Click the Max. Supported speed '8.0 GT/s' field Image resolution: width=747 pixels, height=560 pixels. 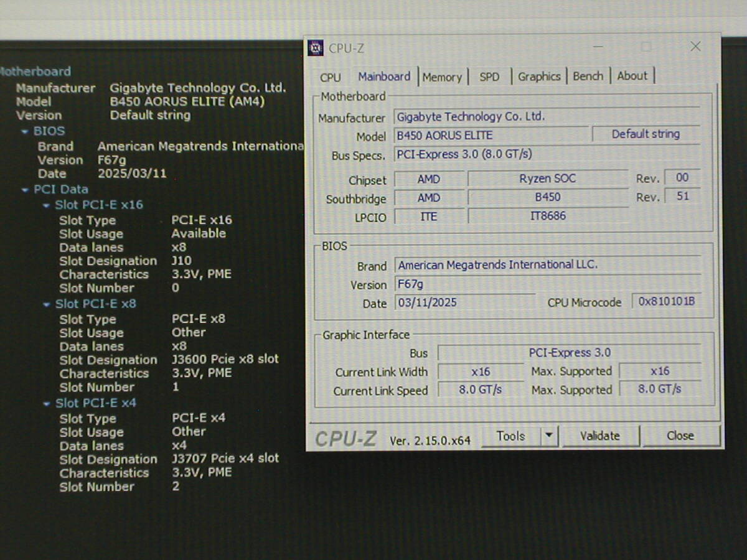(x=660, y=390)
